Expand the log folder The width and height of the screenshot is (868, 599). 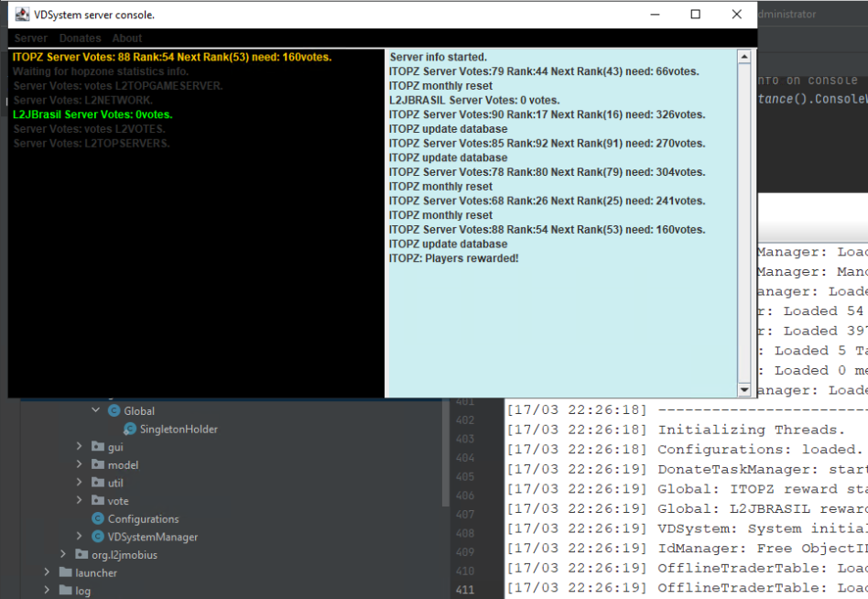pyautogui.click(x=47, y=590)
